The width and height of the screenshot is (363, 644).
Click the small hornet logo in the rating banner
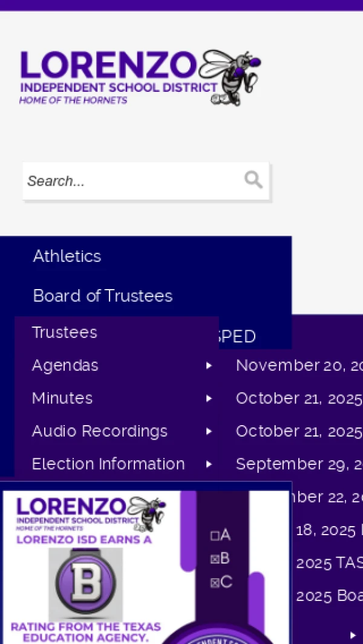pyautogui.click(x=147, y=510)
